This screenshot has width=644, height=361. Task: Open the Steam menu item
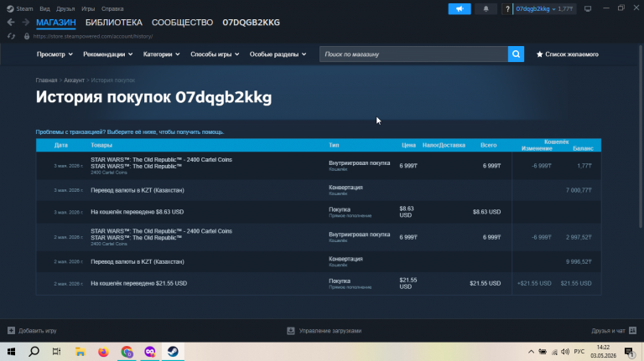[x=24, y=8]
